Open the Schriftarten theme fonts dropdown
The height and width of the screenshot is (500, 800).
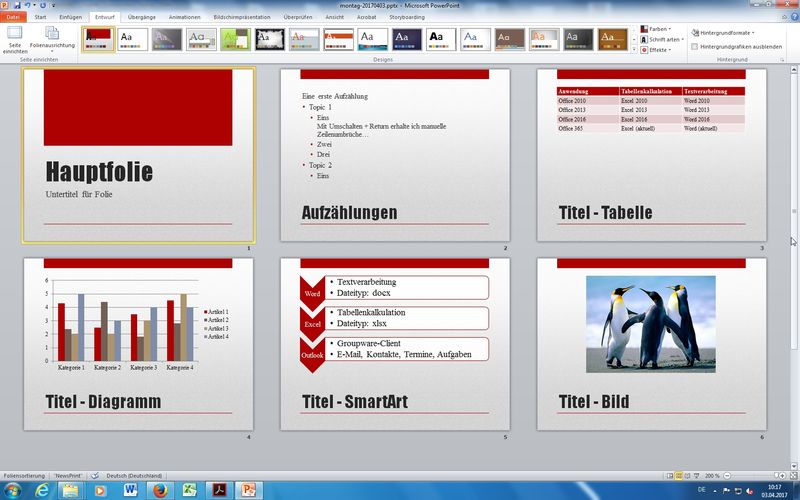(x=662, y=39)
